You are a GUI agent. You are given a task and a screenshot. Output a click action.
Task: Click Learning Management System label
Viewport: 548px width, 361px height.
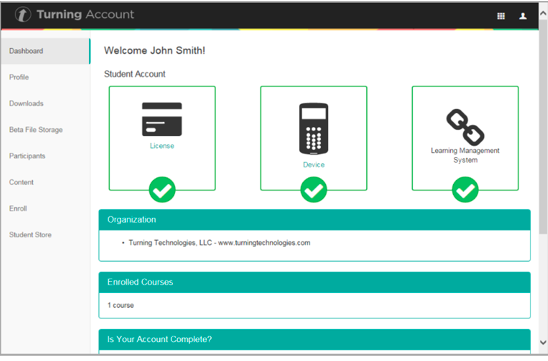465,155
